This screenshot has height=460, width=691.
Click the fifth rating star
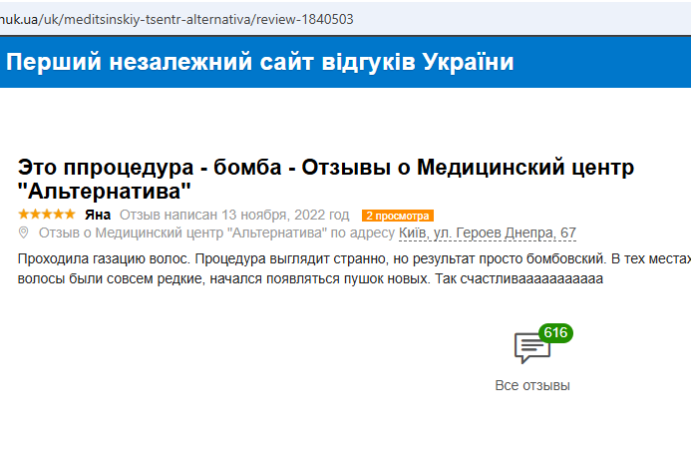[x=70, y=214]
